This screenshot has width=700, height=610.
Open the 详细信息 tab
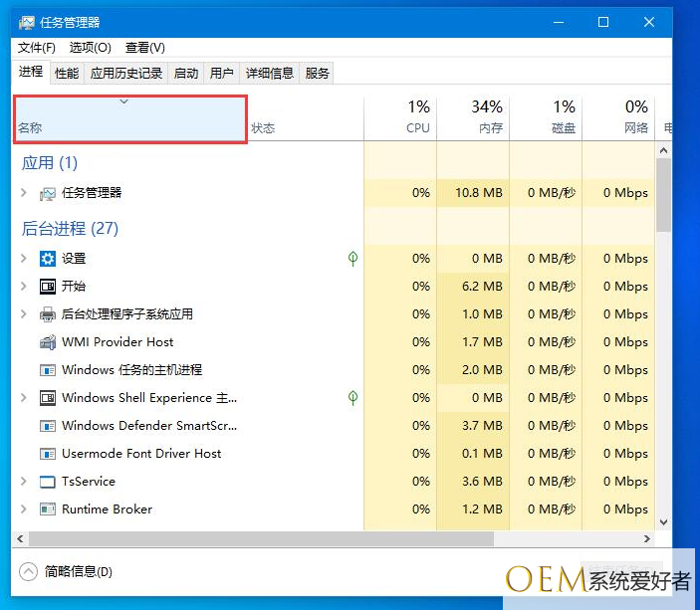coord(269,73)
